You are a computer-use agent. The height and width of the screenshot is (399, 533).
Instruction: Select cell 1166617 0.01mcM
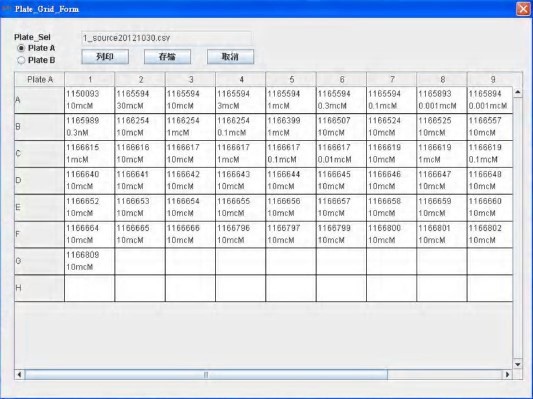coord(341,154)
